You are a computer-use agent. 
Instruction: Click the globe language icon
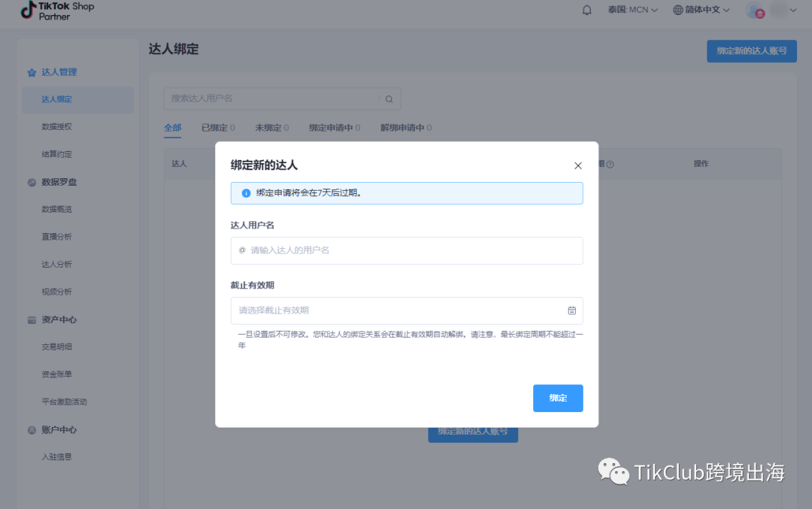point(678,10)
